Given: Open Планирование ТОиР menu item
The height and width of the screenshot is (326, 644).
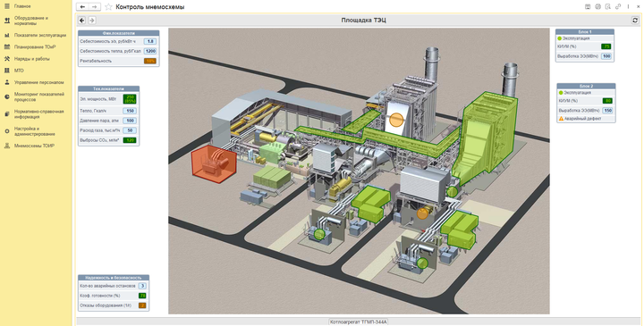Looking at the screenshot, I should tap(35, 46).
